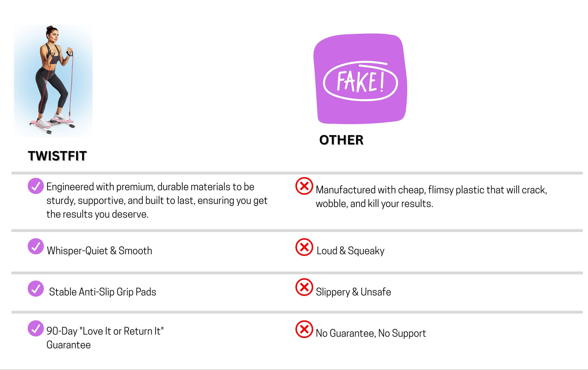Click the purple checkmark next to Whisper-Quiet & Smooth
The height and width of the screenshot is (370, 588).
pyautogui.click(x=36, y=246)
